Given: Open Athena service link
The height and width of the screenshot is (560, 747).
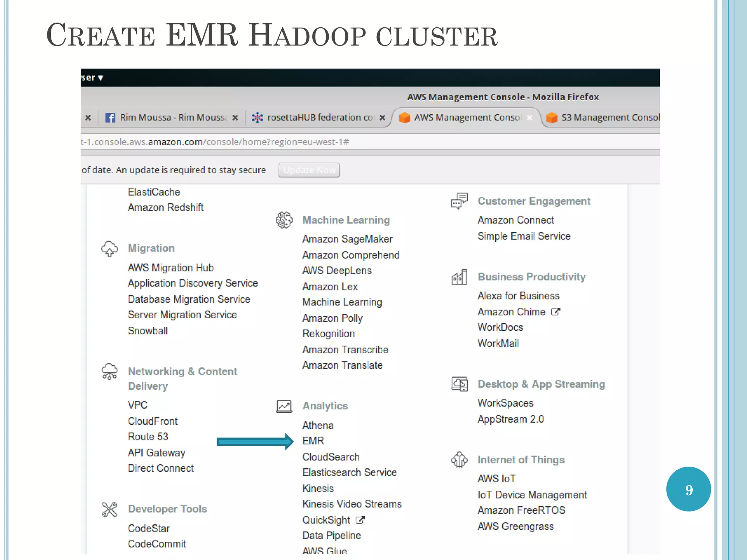Looking at the screenshot, I should pyautogui.click(x=318, y=425).
